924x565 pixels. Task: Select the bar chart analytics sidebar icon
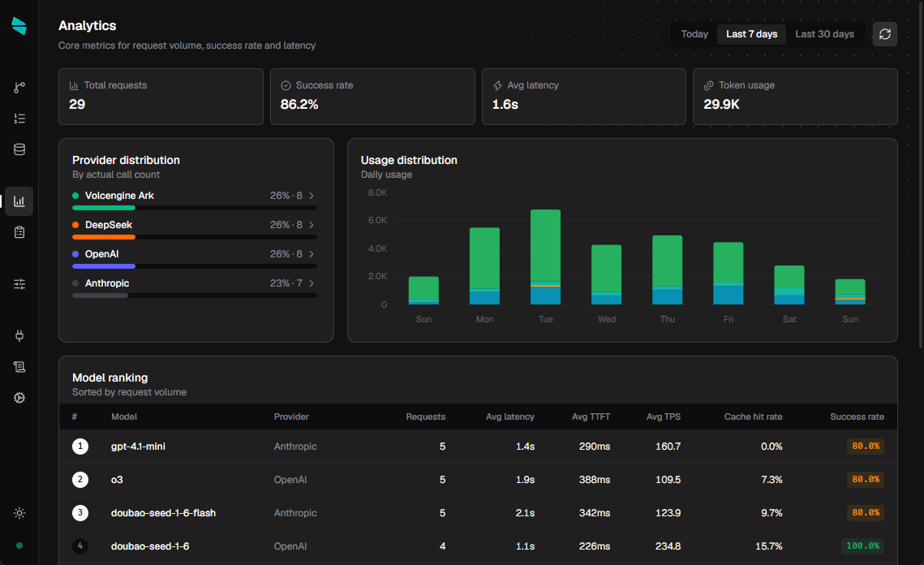click(x=19, y=201)
